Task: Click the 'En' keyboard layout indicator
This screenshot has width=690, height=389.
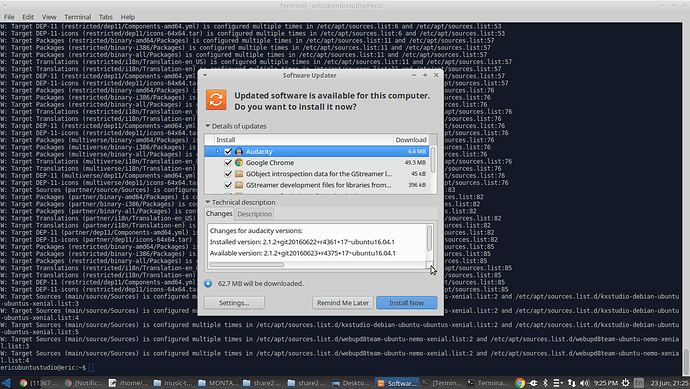Action: tap(639, 383)
